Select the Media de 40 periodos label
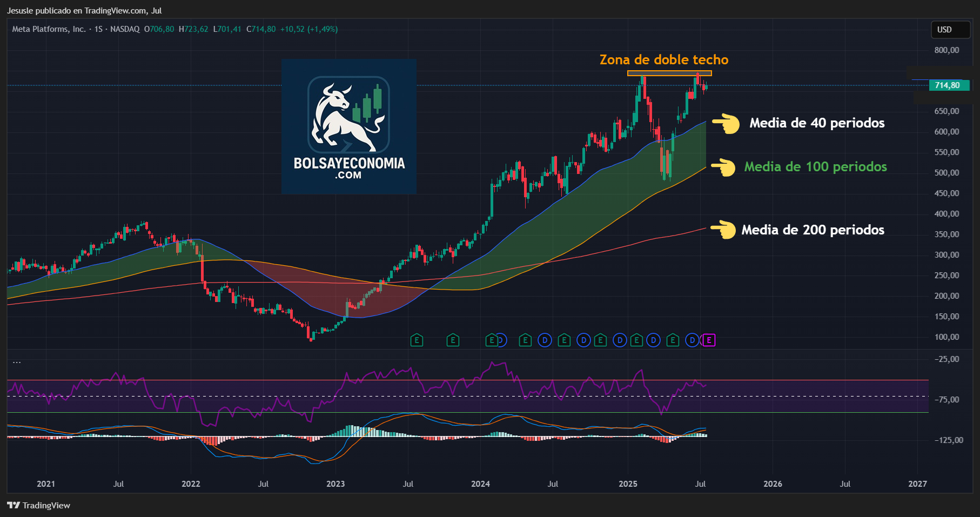Image resolution: width=980 pixels, height=517 pixels. (817, 123)
